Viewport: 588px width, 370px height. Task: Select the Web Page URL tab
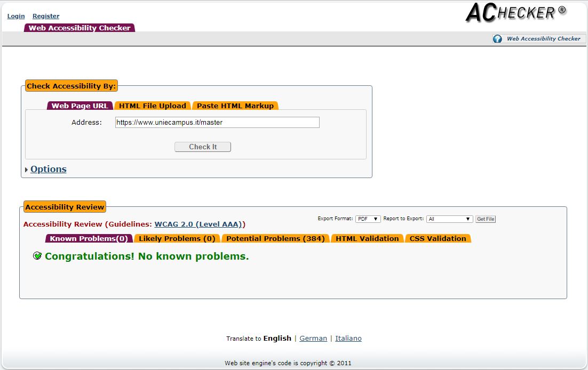pos(80,106)
